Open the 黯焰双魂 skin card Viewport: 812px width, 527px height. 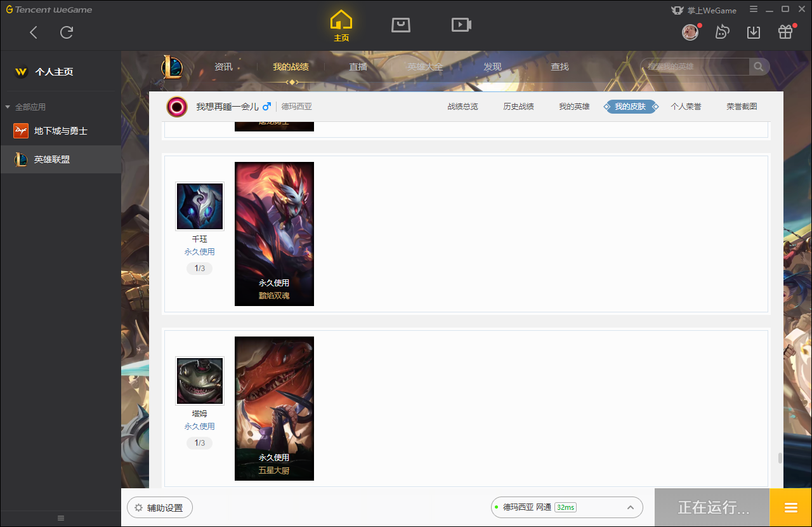(x=274, y=234)
